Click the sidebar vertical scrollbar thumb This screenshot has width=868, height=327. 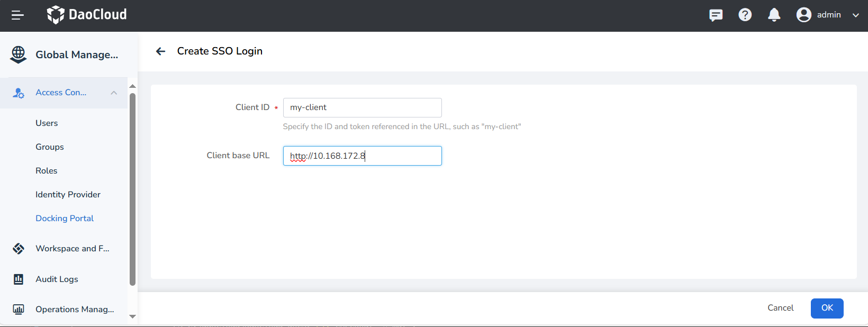coord(133,189)
